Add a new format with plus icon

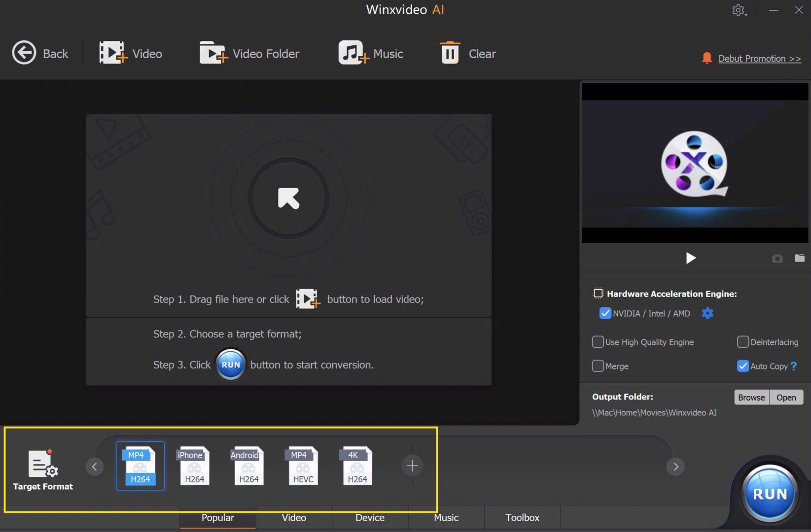412,466
